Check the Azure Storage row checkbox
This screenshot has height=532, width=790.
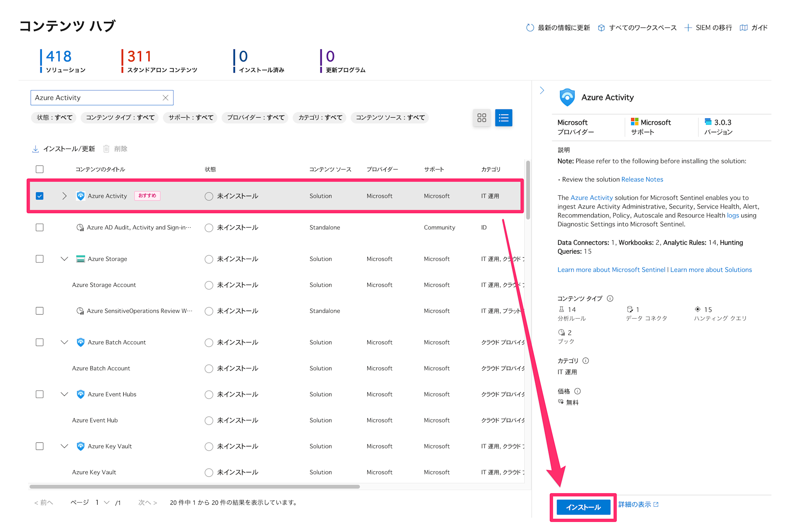pos(39,259)
